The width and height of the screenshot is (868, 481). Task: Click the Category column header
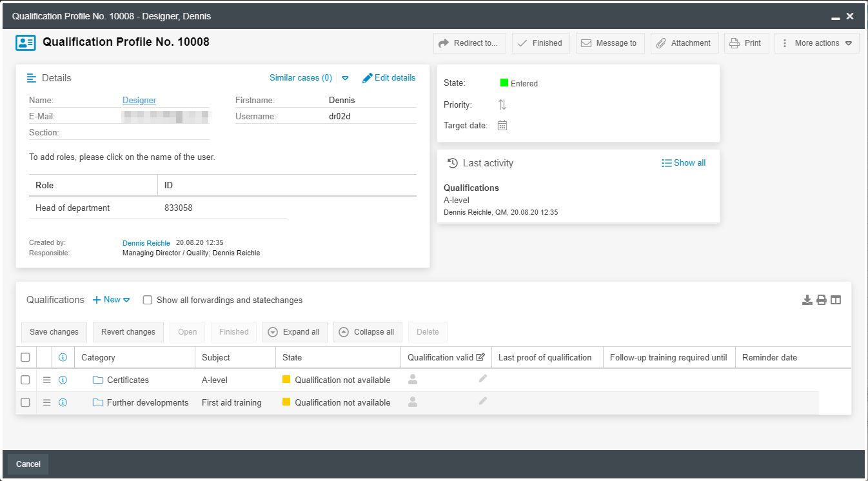(x=98, y=357)
